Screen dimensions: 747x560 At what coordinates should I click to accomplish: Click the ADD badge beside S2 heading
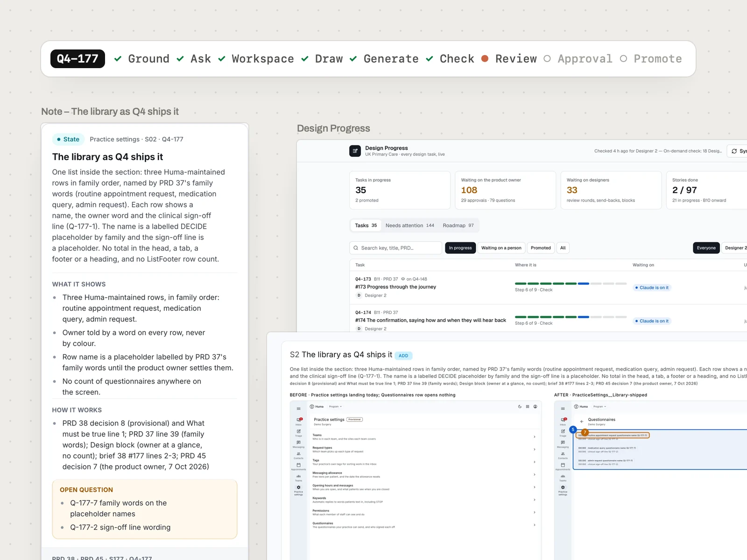click(x=403, y=356)
